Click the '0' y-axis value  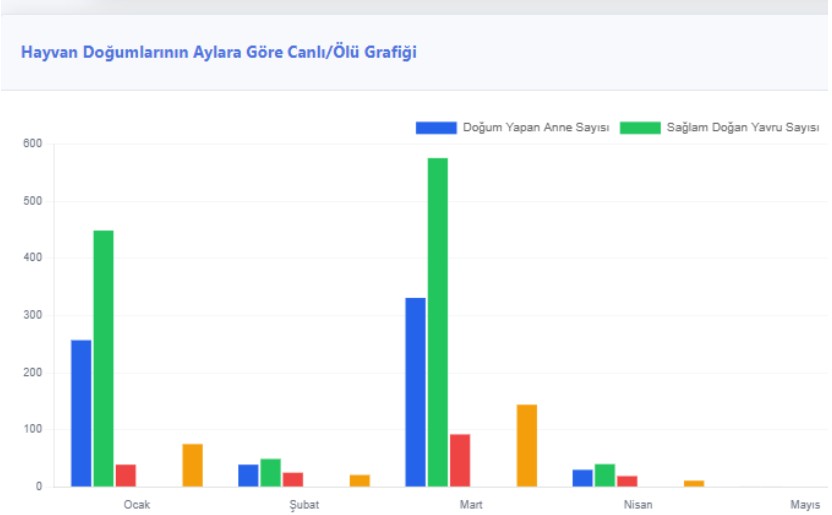pyautogui.click(x=39, y=486)
